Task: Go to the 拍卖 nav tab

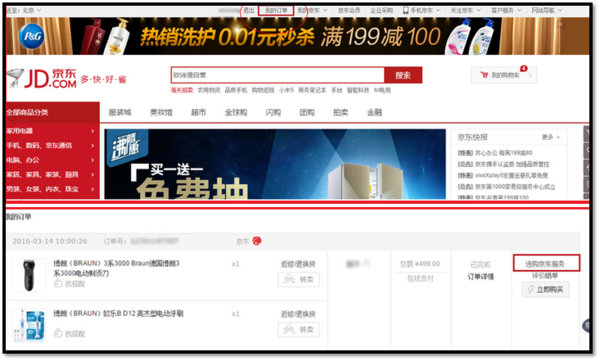Action: coord(341,113)
